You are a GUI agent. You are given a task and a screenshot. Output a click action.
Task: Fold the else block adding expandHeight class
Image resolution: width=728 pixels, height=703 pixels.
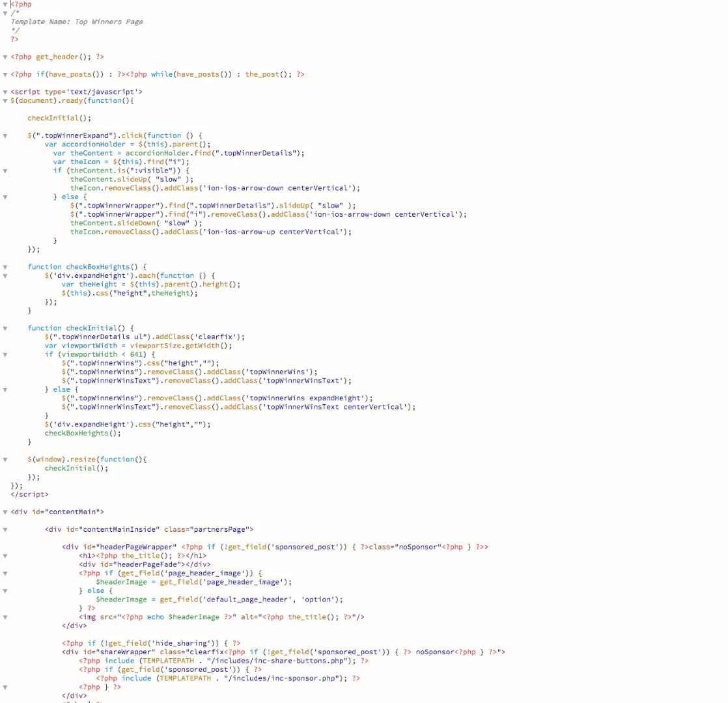click(5, 390)
